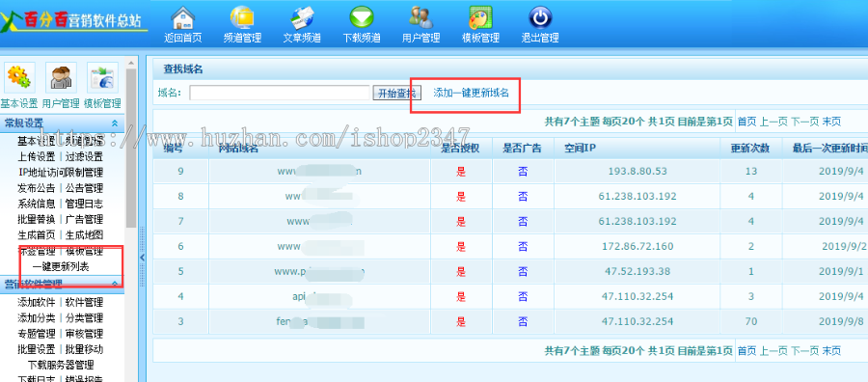Click IP 47.110.32.254 in row 4
The image size is (868, 382).
(637, 296)
